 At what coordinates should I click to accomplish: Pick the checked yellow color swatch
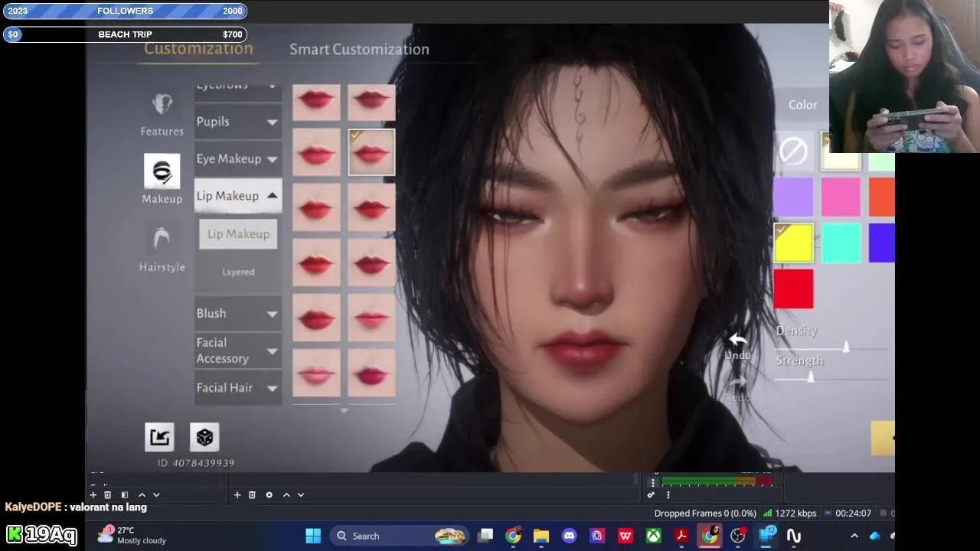[793, 243]
